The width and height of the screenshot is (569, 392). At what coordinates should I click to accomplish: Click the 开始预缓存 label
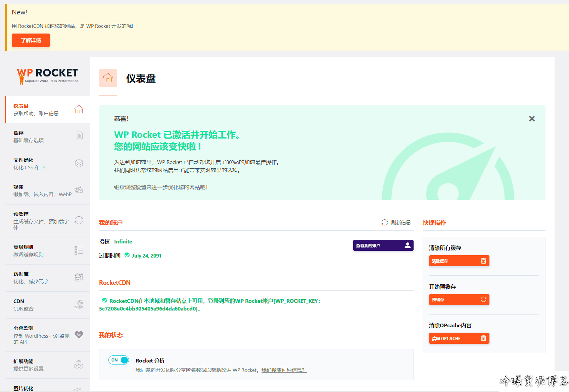442,287
